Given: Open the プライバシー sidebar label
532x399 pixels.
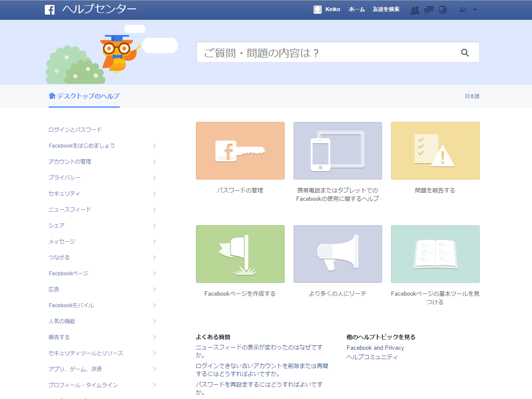Looking at the screenshot, I should [65, 177].
